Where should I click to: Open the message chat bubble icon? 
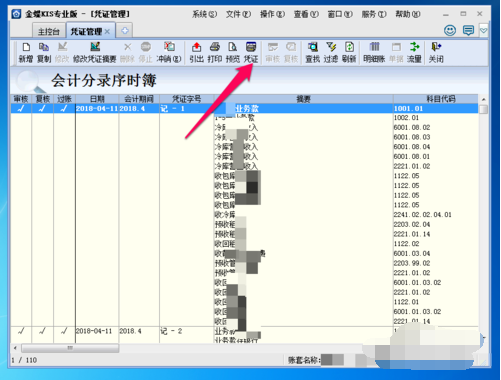click(468, 30)
